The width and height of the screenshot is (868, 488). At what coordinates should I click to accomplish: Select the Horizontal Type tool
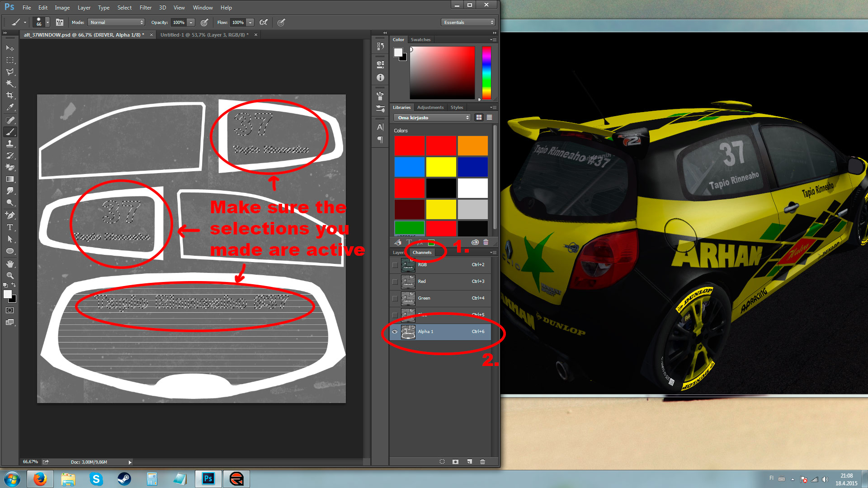(x=9, y=227)
